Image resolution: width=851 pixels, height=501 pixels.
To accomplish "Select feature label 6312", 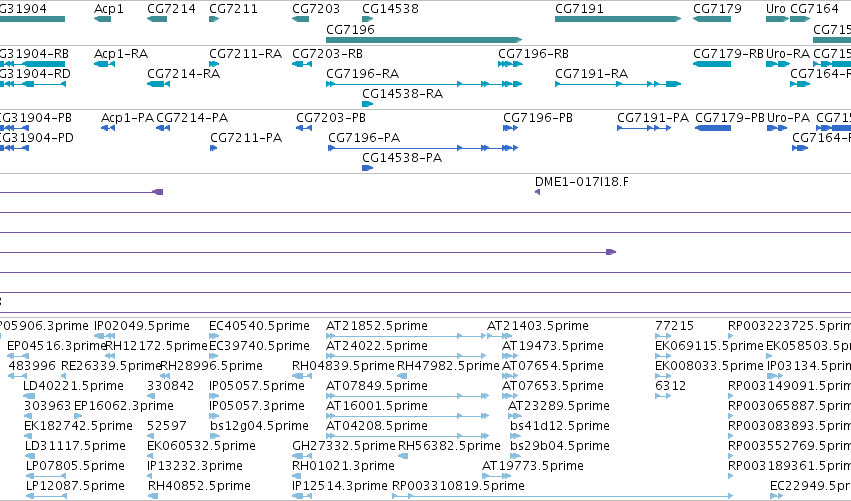I will (x=670, y=386).
